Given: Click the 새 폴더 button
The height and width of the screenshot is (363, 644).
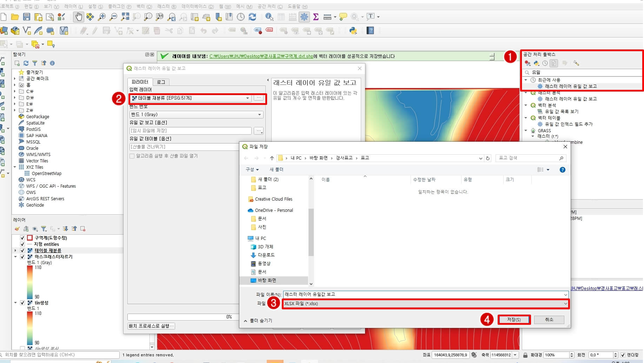Looking at the screenshot, I should [277, 170].
